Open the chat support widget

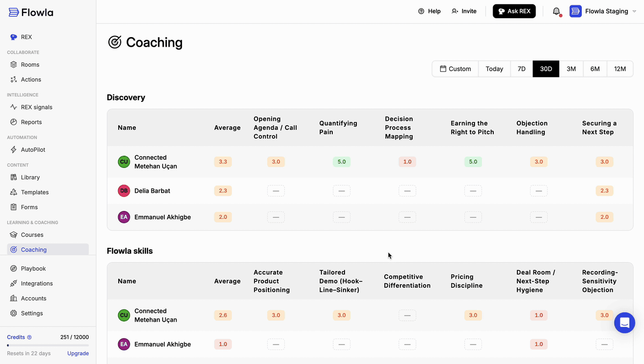pyautogui.click(x=625, y=323)
